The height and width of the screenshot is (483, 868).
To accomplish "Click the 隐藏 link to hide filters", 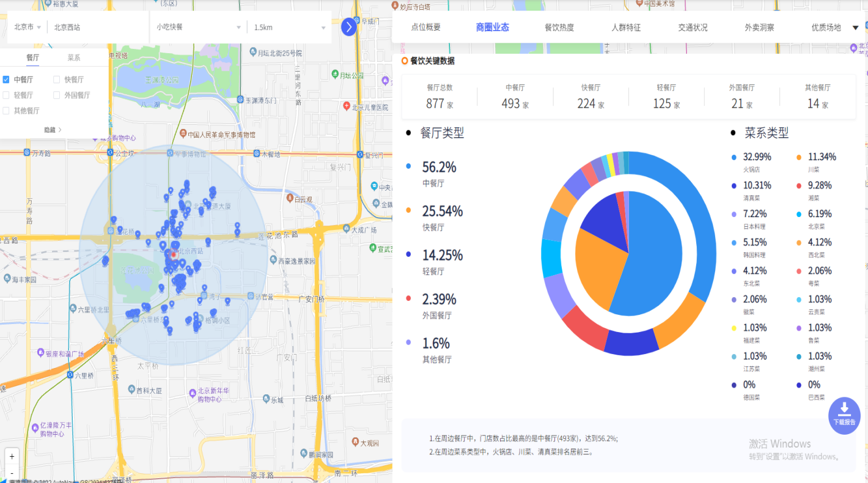I will 53,130.
